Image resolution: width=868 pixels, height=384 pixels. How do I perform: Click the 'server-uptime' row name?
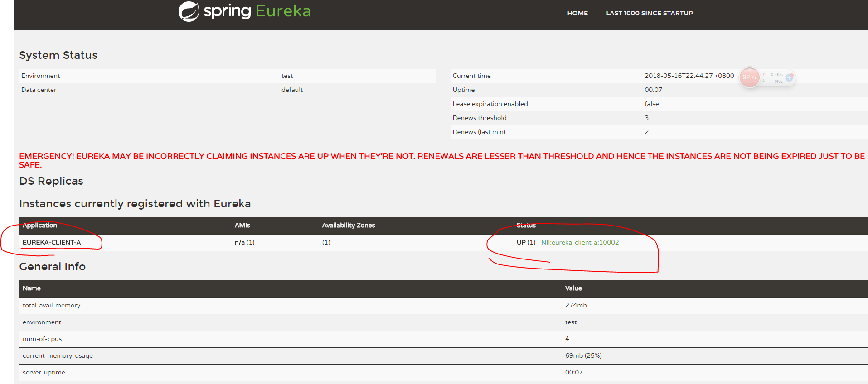44,372
